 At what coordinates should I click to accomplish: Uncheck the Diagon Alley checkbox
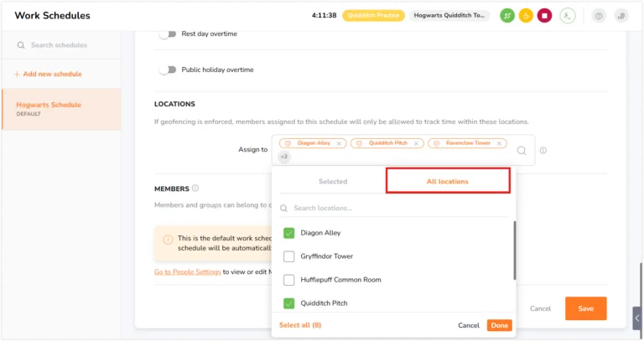[x=289, y=233]
